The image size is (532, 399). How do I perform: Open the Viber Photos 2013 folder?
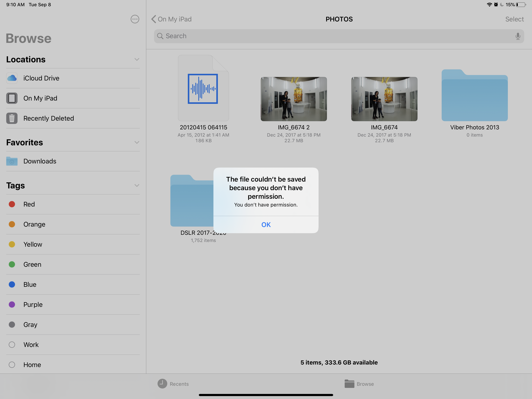[475, 96]
